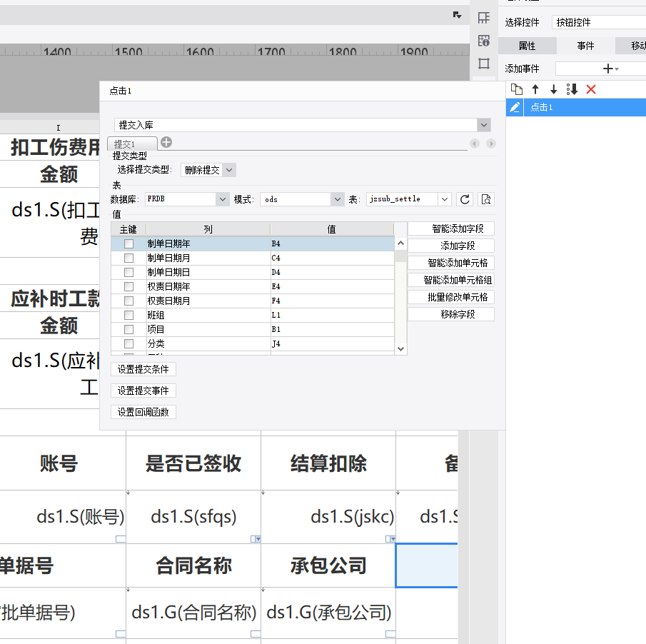Add a new submit tab with the plus circle
The width and height of the screenshot is (646, 644).
[166, 142]
